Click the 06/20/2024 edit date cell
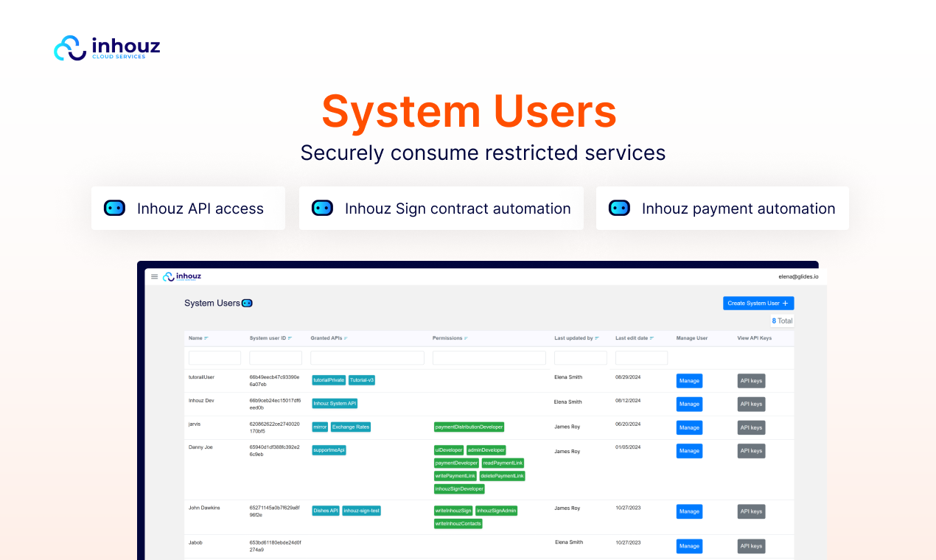This screenshot has width=936, height=560. tap(628, 424)
